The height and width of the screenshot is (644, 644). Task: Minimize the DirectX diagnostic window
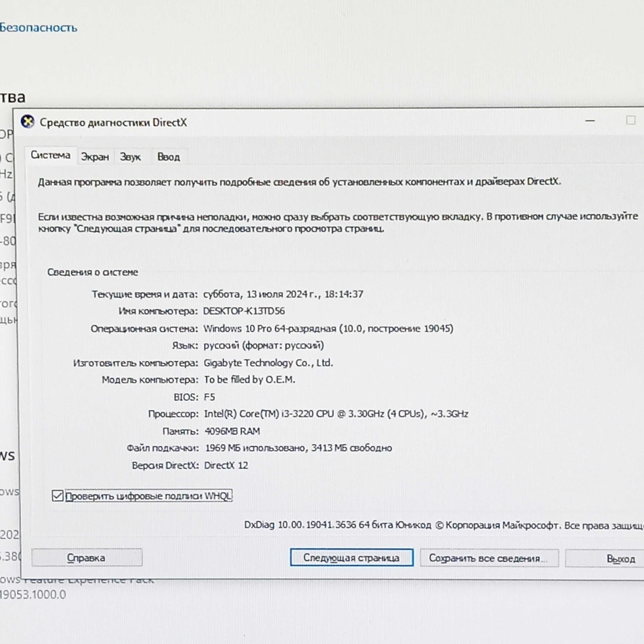click(x=590, y=120)
